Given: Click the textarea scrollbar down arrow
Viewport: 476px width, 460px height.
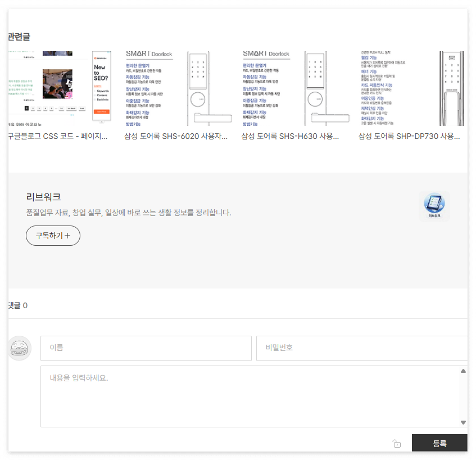Looking at the screenshot, I should pyautogui.click(x=463, y=422).
